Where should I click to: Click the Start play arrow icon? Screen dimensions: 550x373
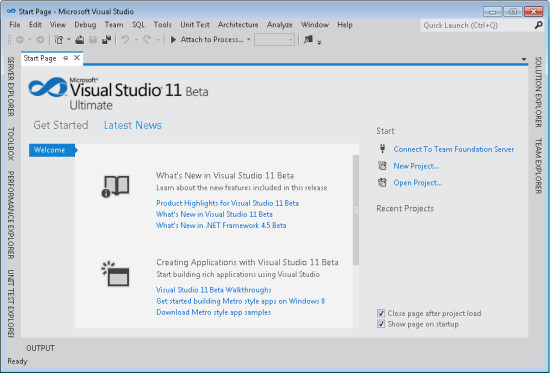(173, 40)
